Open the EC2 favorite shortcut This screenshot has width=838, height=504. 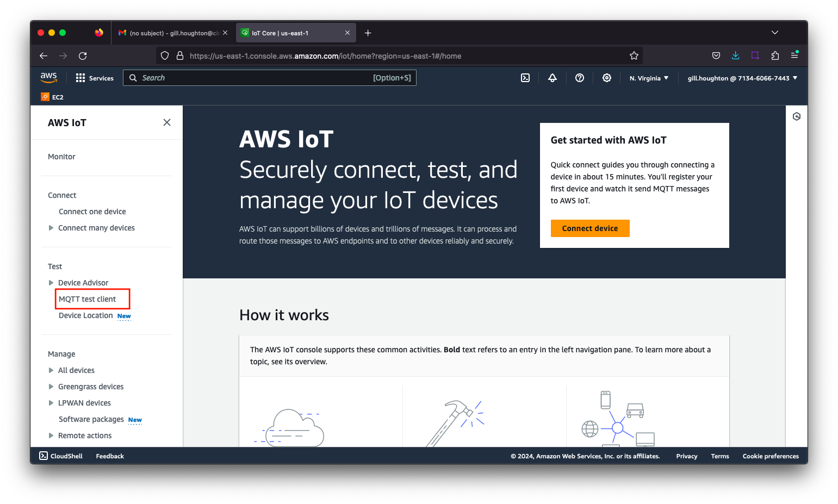tap(53, 97)
